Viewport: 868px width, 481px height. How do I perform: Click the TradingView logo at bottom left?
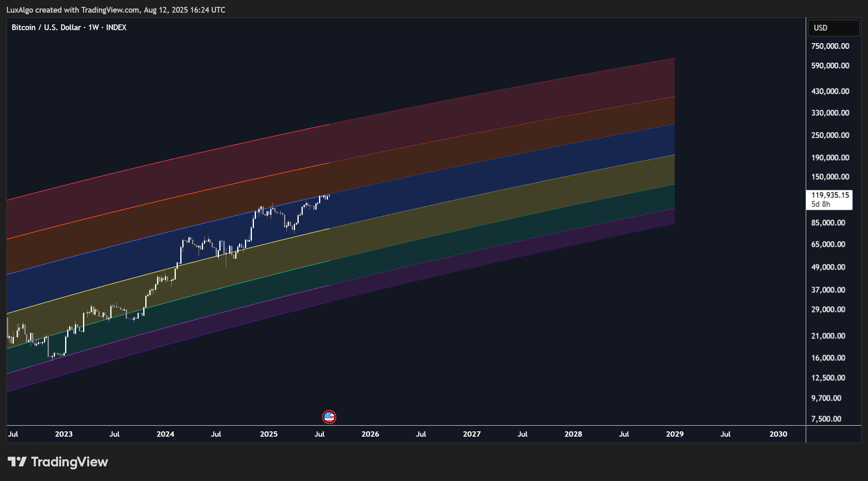tap(58, 462)
